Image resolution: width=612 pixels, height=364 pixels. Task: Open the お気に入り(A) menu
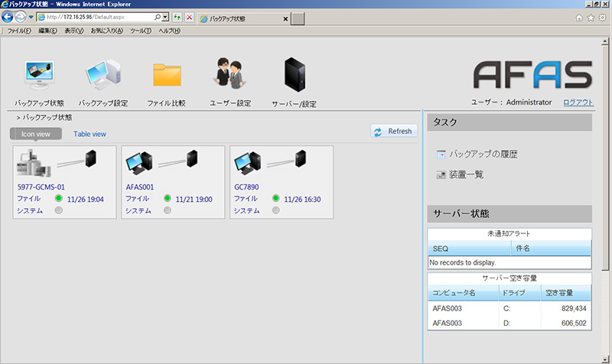coord(106,31)
